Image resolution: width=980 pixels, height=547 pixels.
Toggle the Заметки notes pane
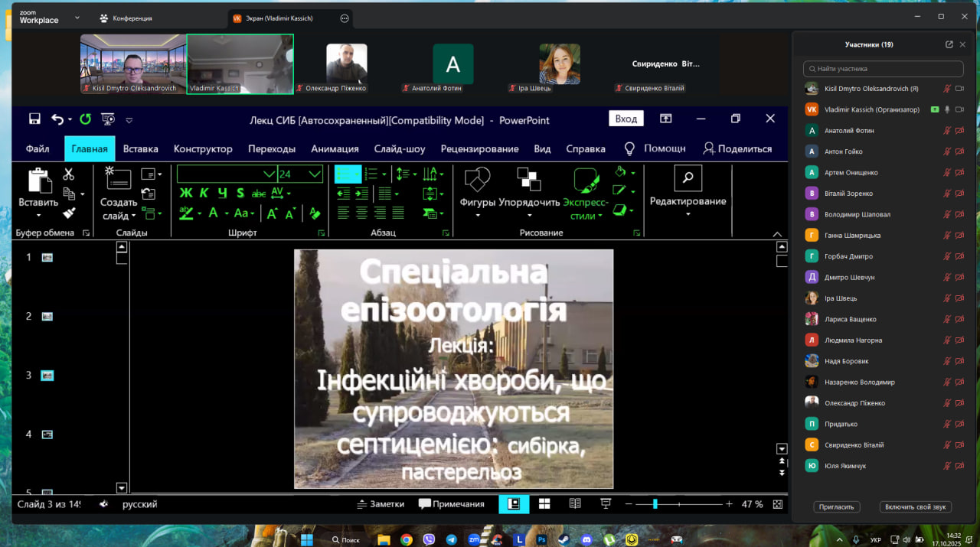coord(381,503)
